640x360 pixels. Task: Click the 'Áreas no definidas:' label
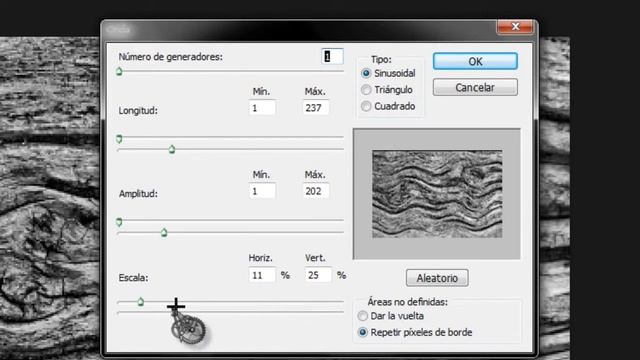click(x=407, y=302)
